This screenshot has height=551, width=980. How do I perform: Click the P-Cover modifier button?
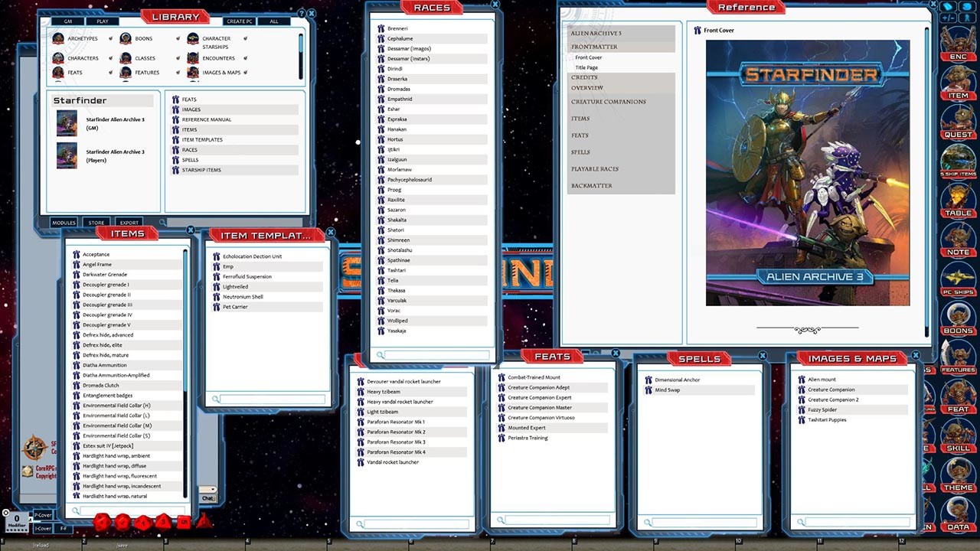pos(43,515)
